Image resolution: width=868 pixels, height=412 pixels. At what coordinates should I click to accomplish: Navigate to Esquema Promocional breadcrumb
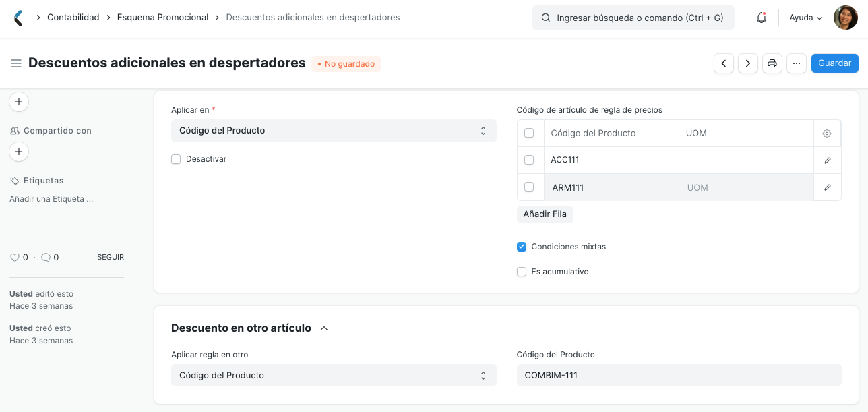pos(162,18)
